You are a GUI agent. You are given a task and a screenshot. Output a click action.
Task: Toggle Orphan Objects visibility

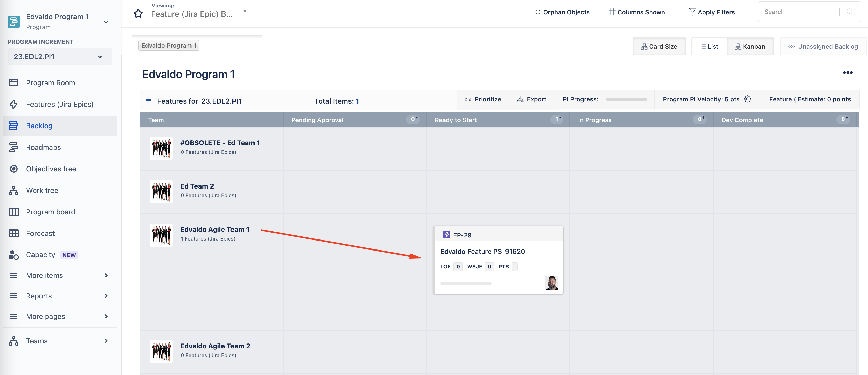[x=562, y=12]
